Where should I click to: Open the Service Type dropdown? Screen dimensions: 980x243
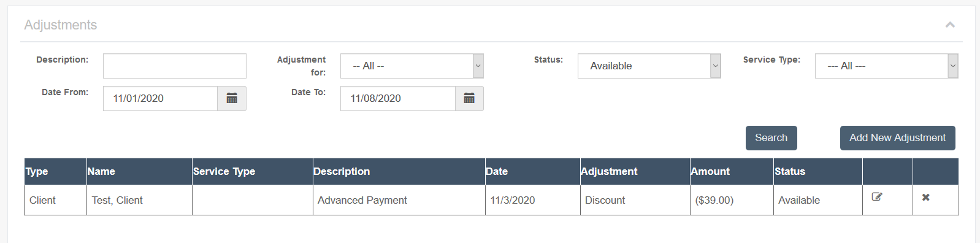click(887, 66)
